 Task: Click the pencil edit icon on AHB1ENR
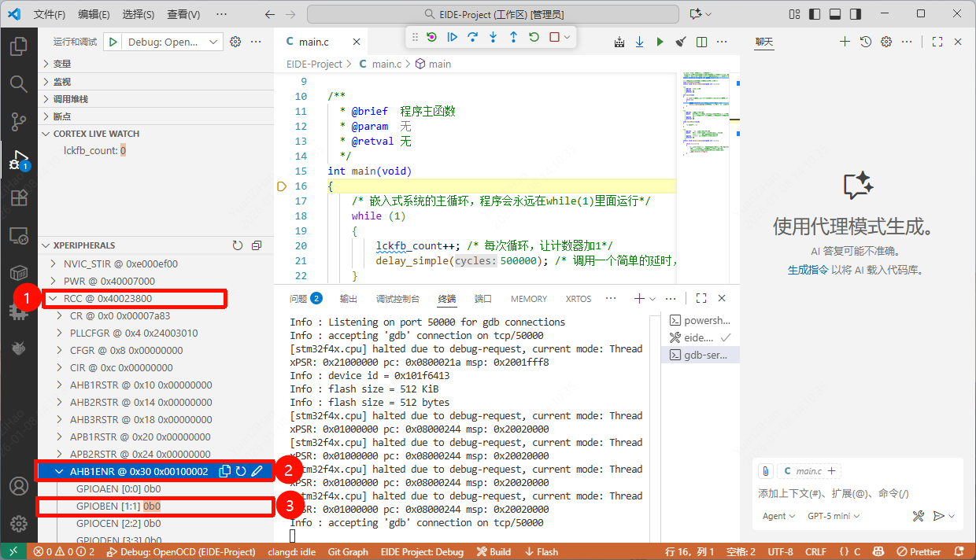click(x=257, y=471)
